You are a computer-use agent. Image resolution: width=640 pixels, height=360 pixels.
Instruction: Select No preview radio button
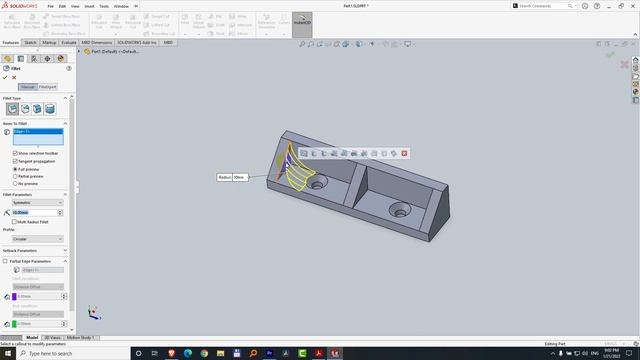tap(15, 184)
